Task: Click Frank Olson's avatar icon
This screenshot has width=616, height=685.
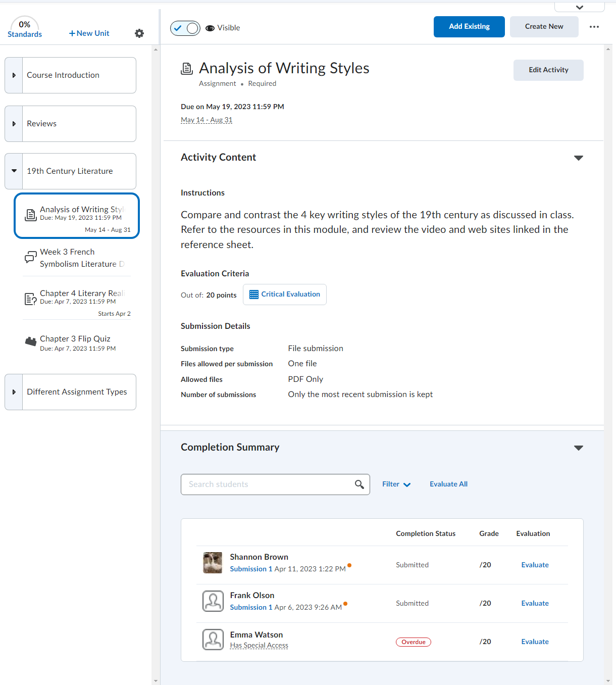Action: coord(213,601)
